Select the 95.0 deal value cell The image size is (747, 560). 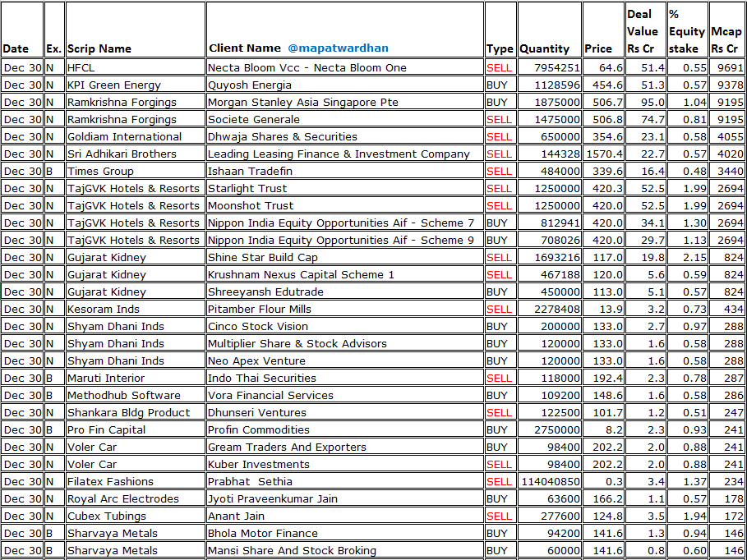(x=645, y=102)
